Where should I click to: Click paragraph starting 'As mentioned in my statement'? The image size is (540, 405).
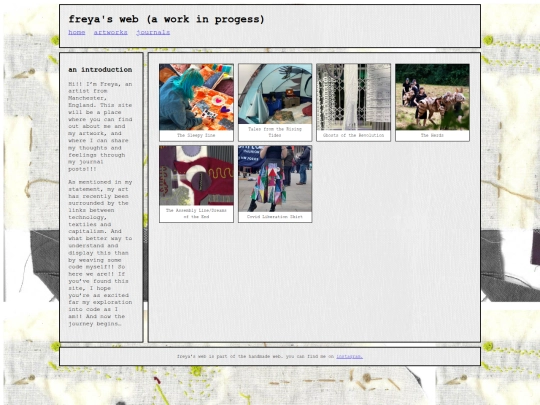click(x=100, y=253)
